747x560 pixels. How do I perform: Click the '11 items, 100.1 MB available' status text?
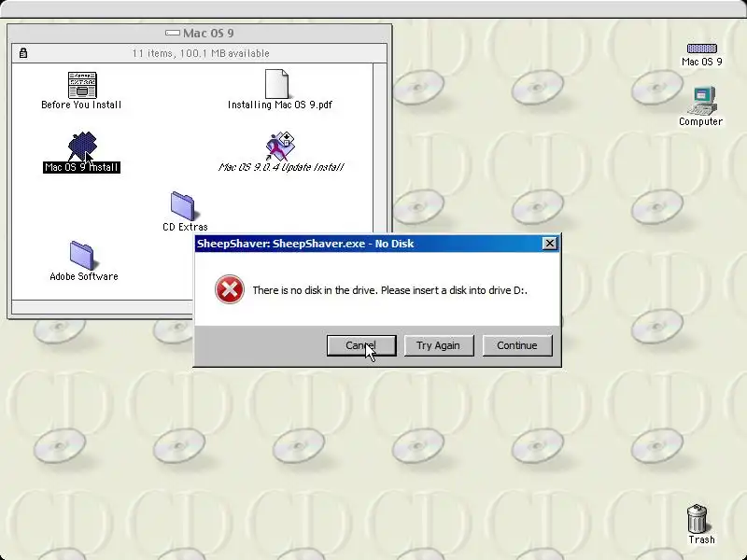pyautogui.click(x=201, y=53)
